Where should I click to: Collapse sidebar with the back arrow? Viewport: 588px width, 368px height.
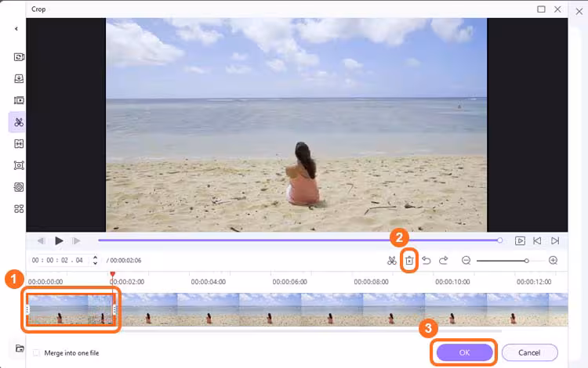16,28
